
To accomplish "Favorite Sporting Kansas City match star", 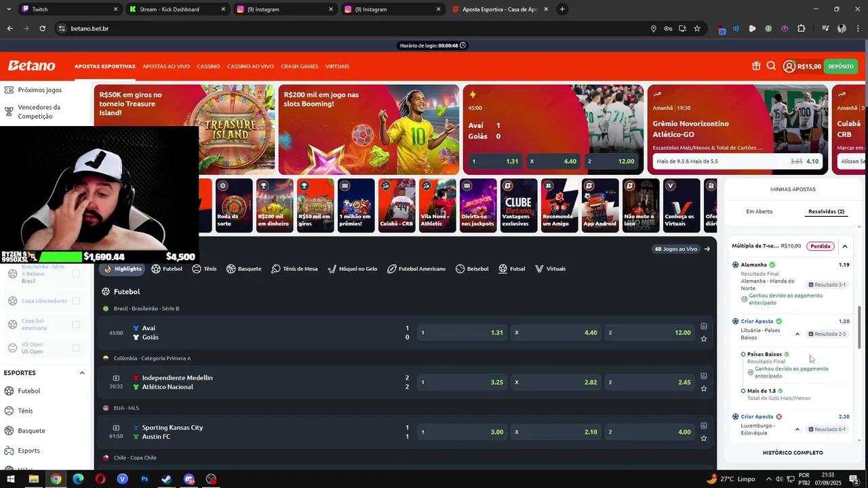I will pyautogui.click(x=704, y=439).
